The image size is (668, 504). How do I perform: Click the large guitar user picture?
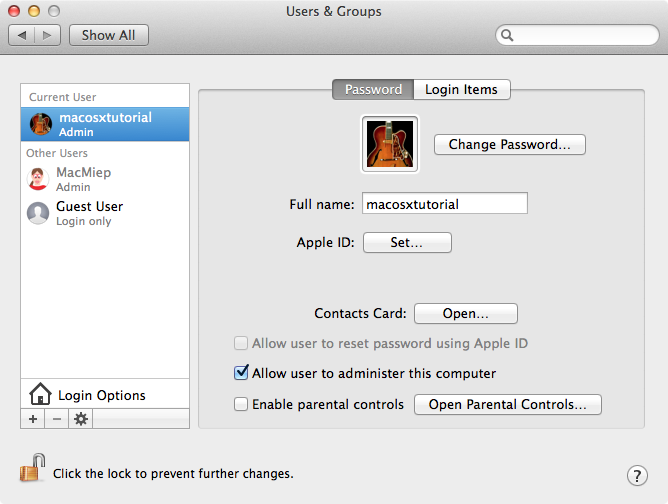tap(390, 144)
